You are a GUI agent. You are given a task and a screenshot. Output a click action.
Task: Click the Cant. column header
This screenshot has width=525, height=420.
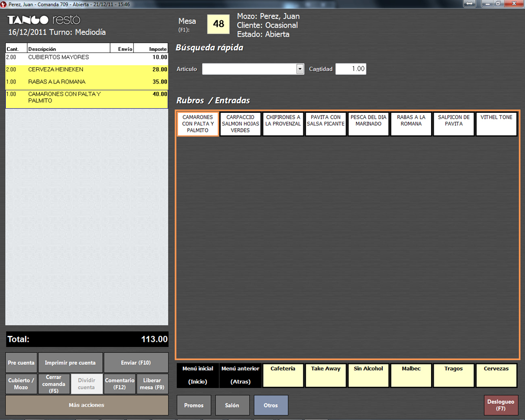pos(16,49)
